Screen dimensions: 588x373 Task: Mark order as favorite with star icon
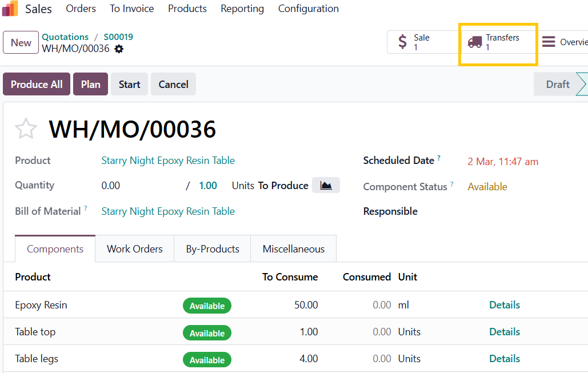(x=26, y=129)
